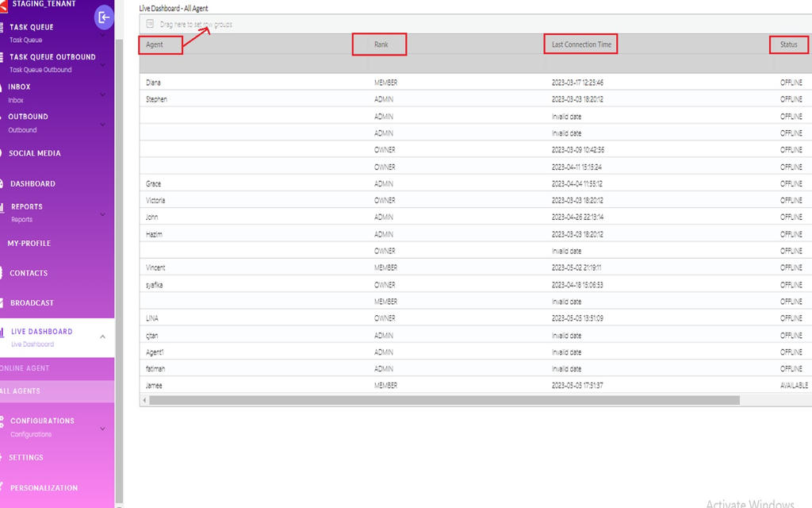Click the scrollbar's left arrow below table

tap(144, 400)
